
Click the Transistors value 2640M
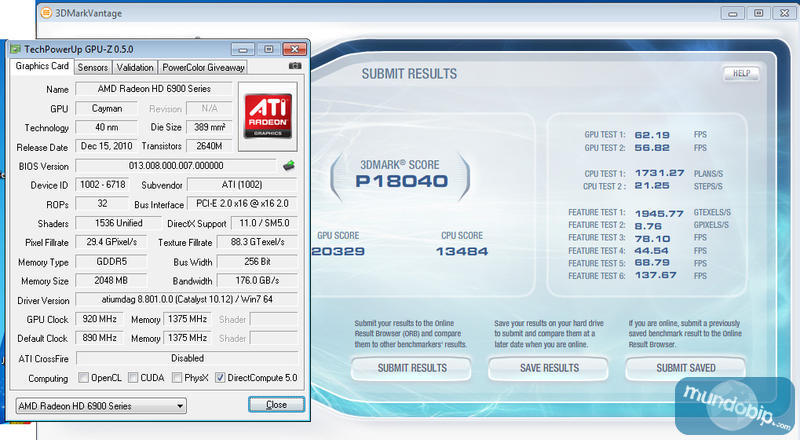(209, 146)
